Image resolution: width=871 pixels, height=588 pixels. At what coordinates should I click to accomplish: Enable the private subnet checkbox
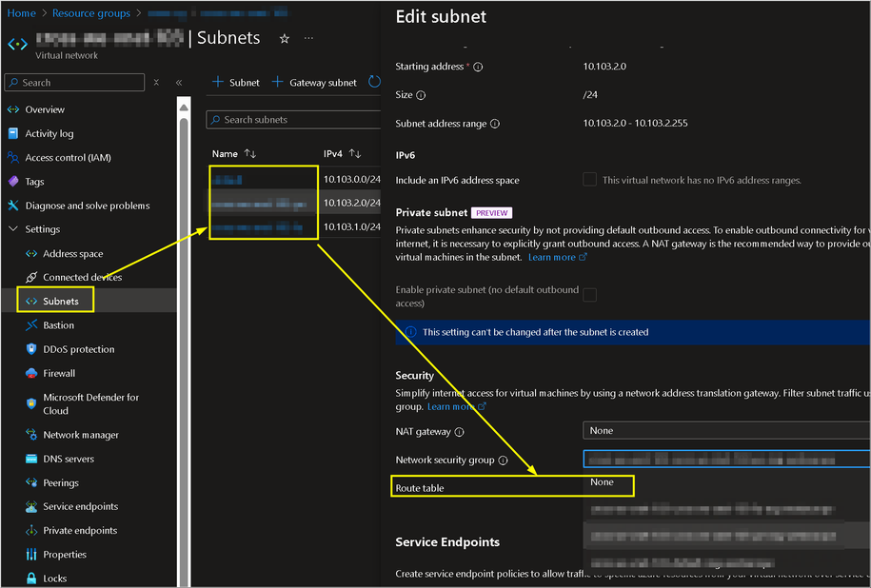tap(589, 294)
